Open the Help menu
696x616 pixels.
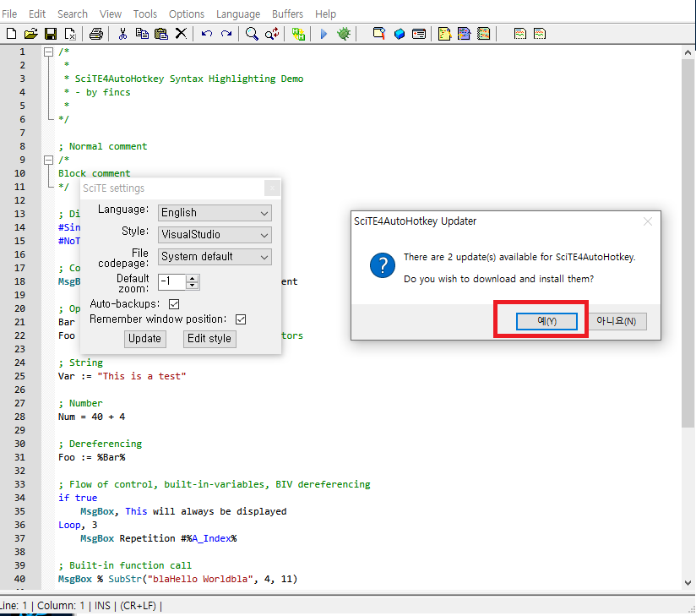326,14
